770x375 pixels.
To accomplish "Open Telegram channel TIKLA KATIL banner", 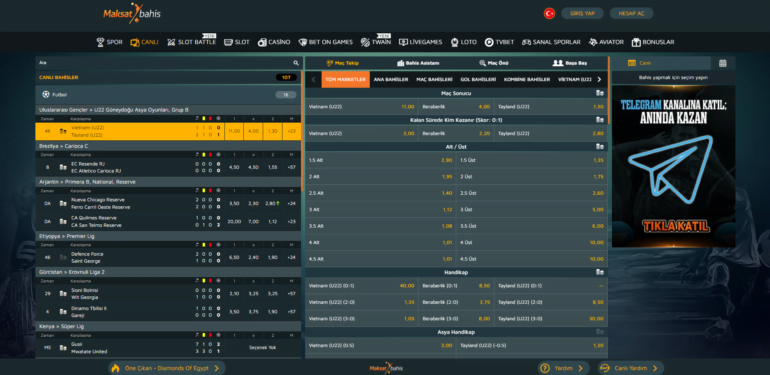I will [x=673, y=166].
